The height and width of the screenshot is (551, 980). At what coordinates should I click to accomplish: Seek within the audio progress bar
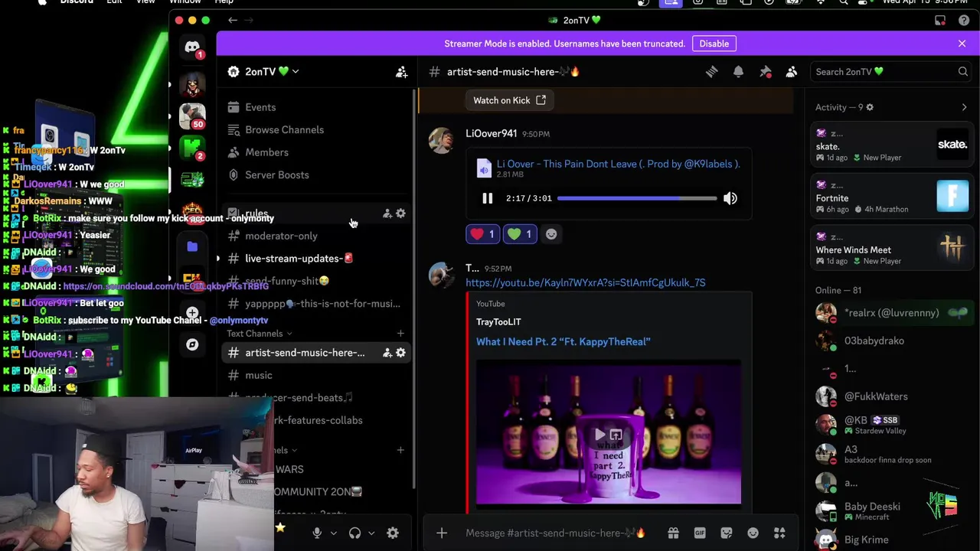(637, 198)
